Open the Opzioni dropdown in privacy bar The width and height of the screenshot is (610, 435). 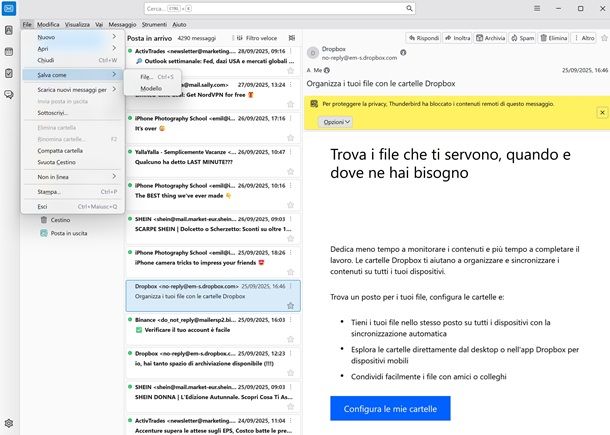click(336, 122)
